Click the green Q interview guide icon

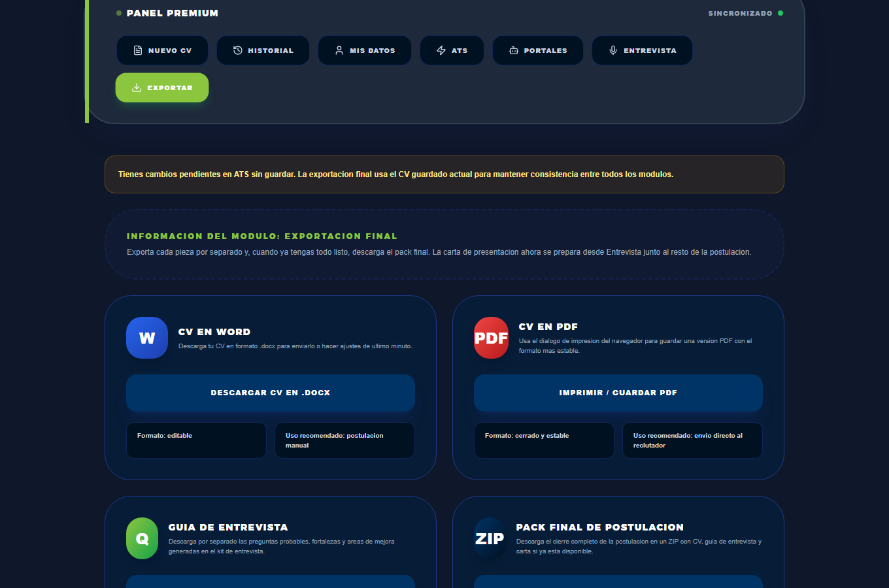[x=142, y=538]
